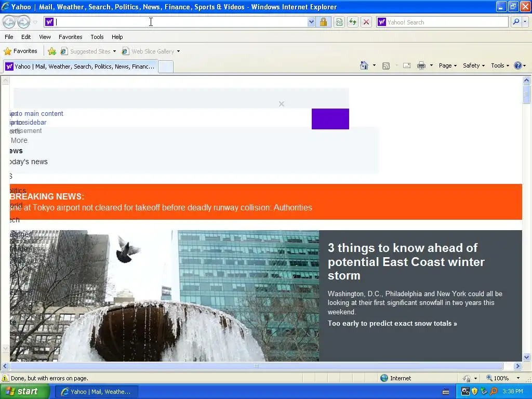Click the Home page icon
The width and height of the screenshot is (532, 399).
pyautogui.click(x=364, y=65)
